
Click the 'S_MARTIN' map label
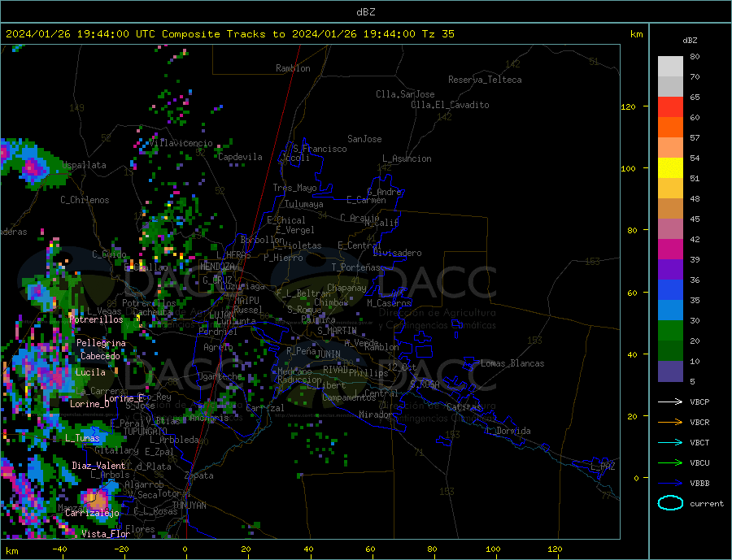[337, 331]
